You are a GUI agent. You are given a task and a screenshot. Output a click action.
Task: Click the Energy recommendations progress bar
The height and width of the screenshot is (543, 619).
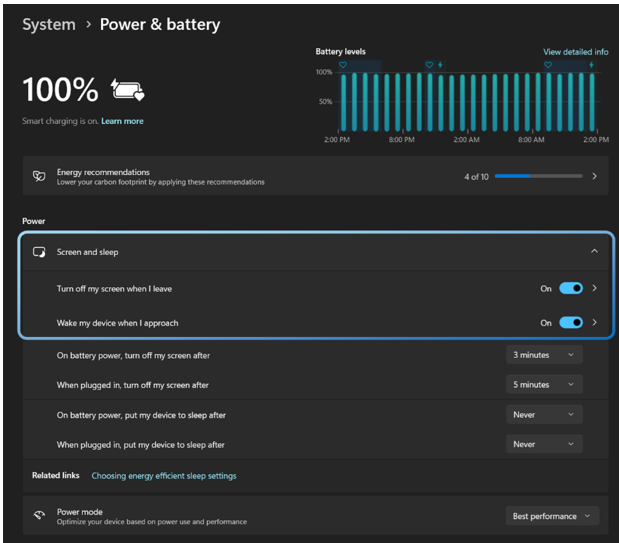tap(538, 176)
